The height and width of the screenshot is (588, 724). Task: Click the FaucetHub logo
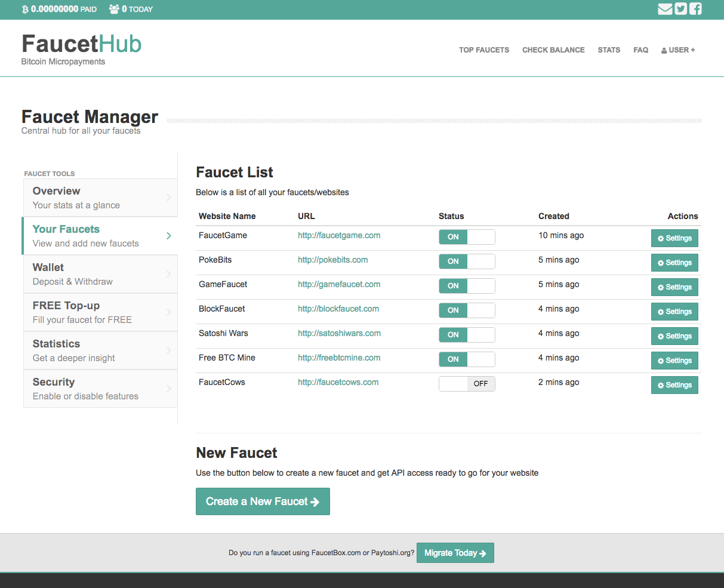[82, 44]
